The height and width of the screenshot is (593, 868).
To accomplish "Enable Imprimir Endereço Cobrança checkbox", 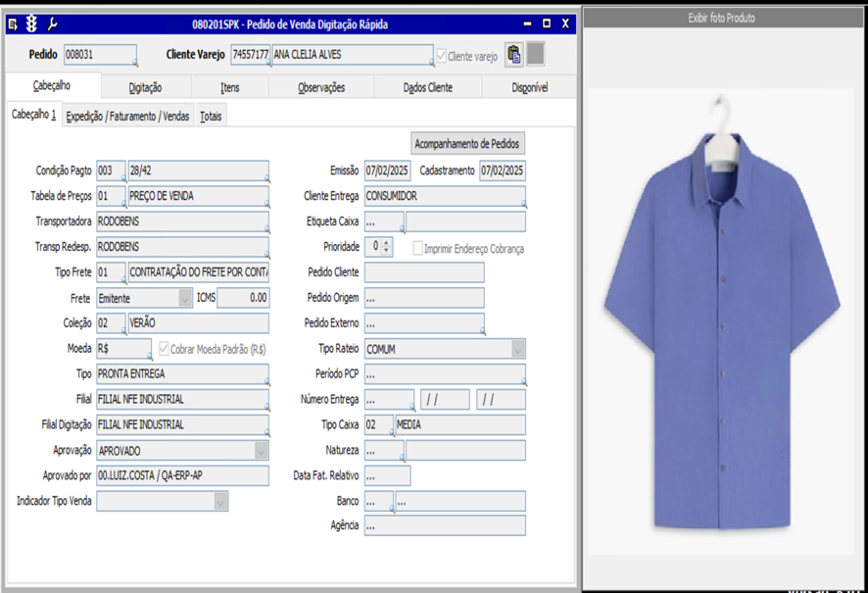I will tap(417, 249).
